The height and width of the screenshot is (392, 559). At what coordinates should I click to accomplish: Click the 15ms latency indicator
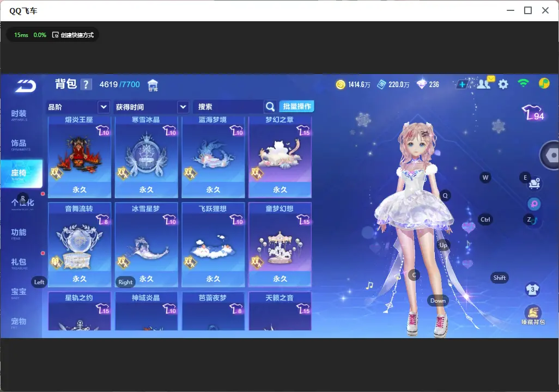[21, 35]
